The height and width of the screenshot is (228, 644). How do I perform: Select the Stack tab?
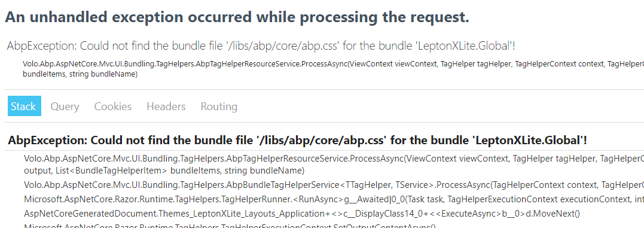[x=25, y=106]
